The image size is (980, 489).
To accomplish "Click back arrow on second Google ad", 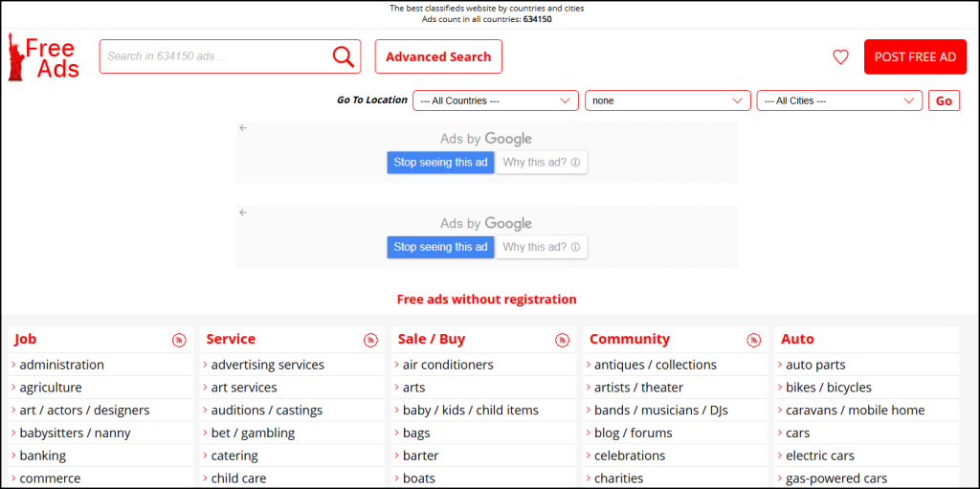I will tap(243, 212).
